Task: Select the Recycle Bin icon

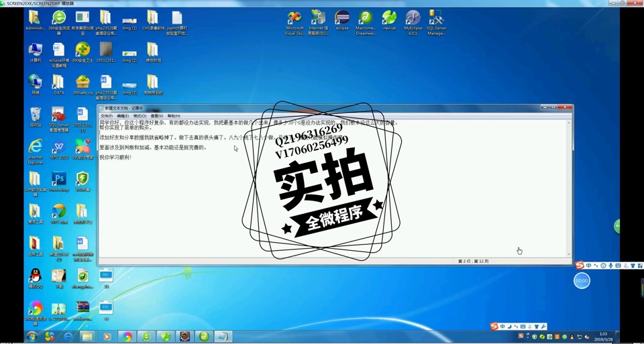Action: tap(36, 115)
